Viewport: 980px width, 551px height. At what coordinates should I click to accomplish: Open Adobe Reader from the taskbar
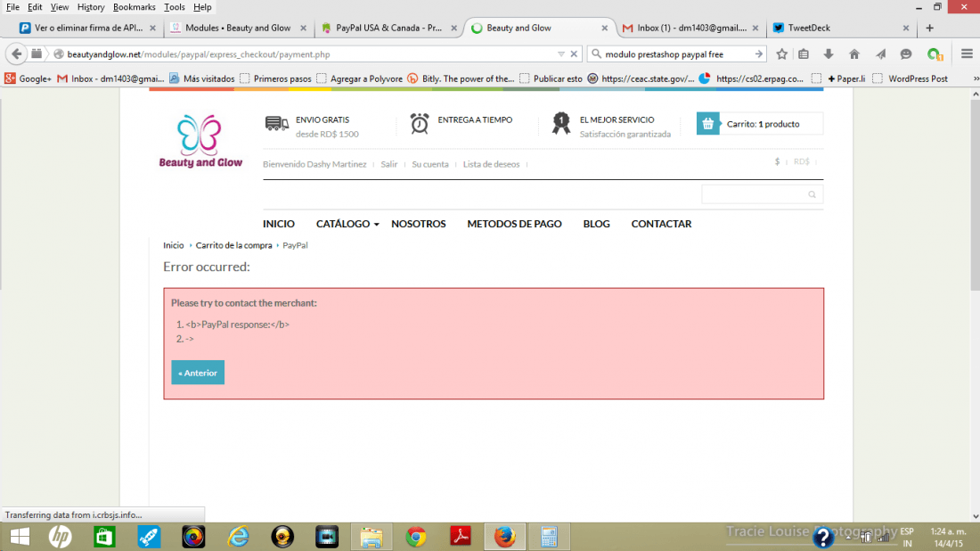(461, 537)
